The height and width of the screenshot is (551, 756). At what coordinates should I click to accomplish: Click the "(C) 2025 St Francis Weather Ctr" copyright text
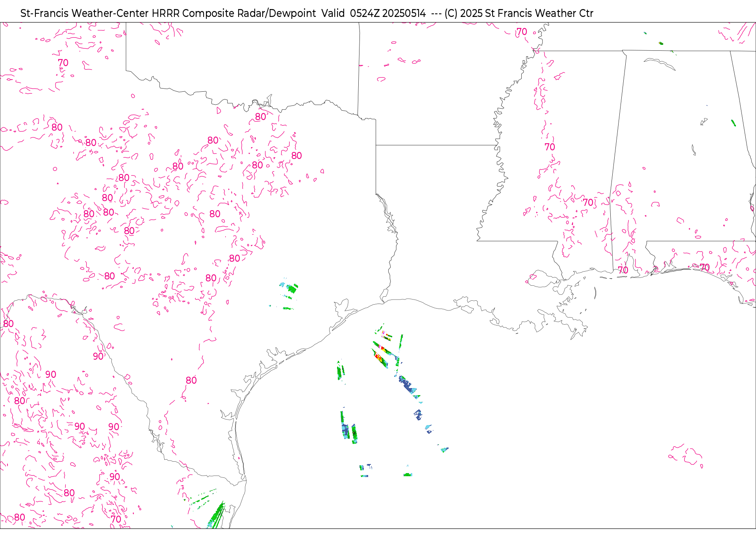519,13
